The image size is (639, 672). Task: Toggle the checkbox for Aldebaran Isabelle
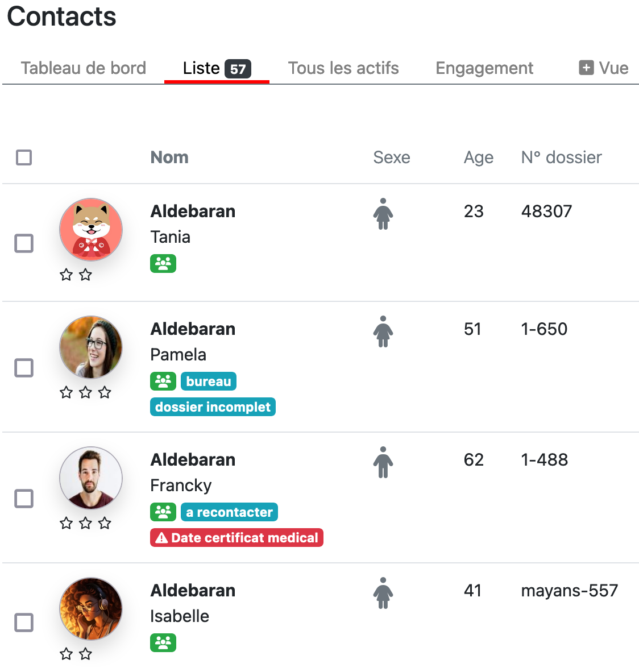point(24,623)
